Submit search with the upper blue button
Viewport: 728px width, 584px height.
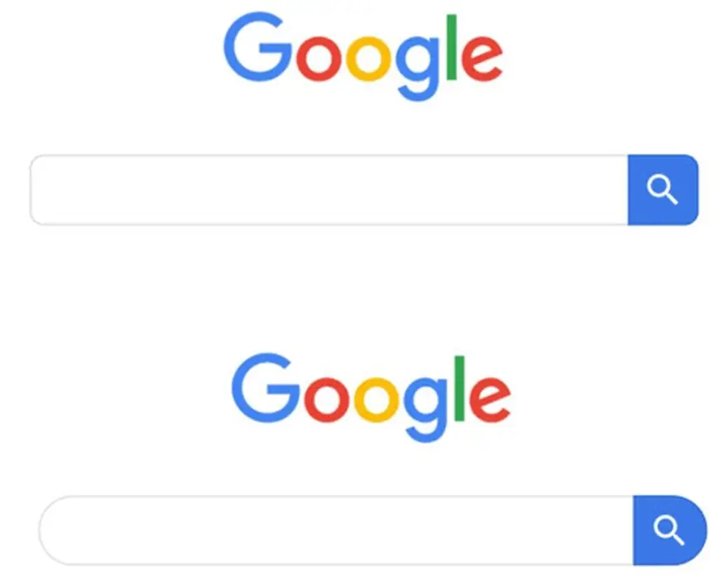(x=663, y=190)
